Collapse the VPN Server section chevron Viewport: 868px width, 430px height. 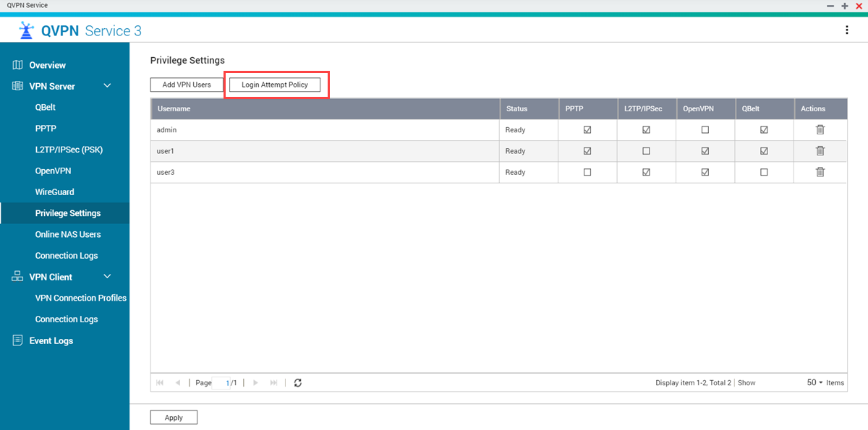[107, 86]
